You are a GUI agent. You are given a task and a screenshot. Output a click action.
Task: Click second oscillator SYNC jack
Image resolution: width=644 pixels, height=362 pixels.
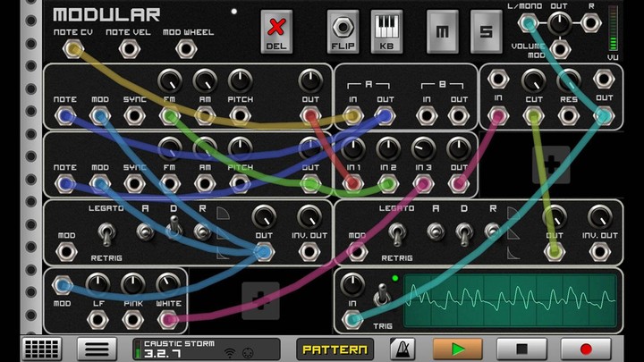(x=135, y=184)
